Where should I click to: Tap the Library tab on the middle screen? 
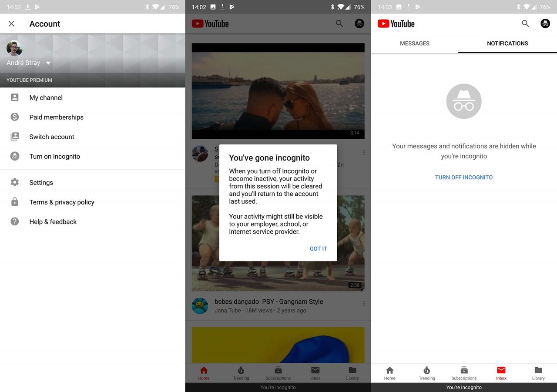[x=352, y=373]
